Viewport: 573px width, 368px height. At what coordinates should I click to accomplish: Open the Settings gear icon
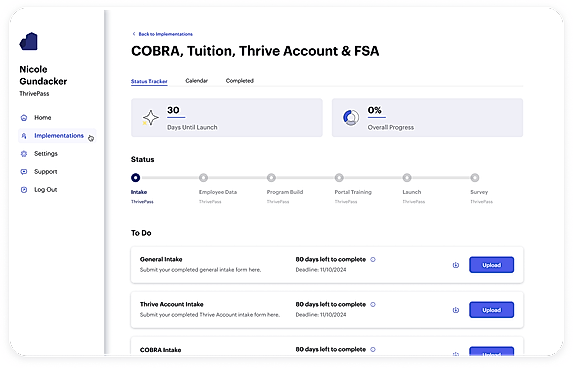24,154
